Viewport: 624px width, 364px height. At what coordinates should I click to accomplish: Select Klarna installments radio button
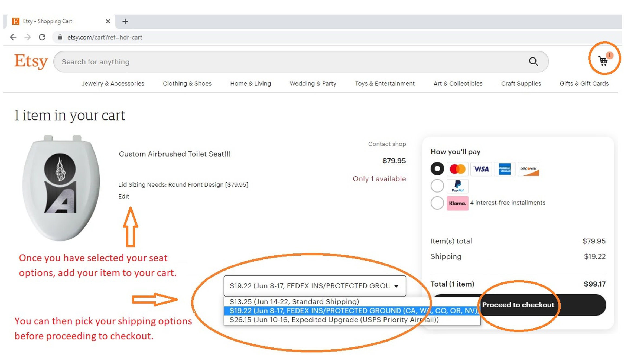[x=437, y=203]
